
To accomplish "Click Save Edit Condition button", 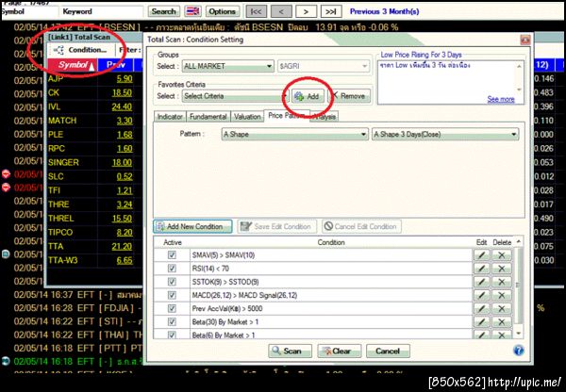I will (276, 226).
